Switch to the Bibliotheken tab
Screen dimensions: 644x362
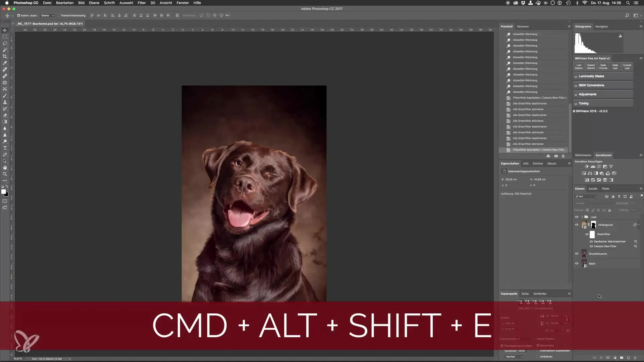tap(583, 155)
